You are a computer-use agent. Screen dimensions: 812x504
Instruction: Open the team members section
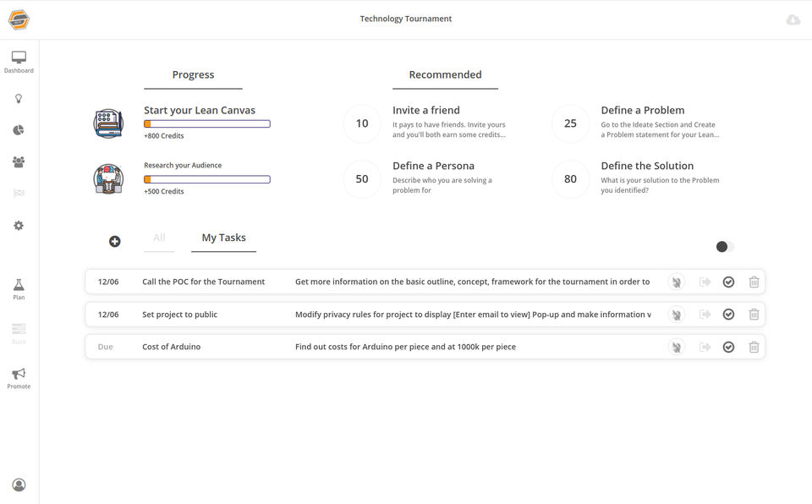[19, 162]
